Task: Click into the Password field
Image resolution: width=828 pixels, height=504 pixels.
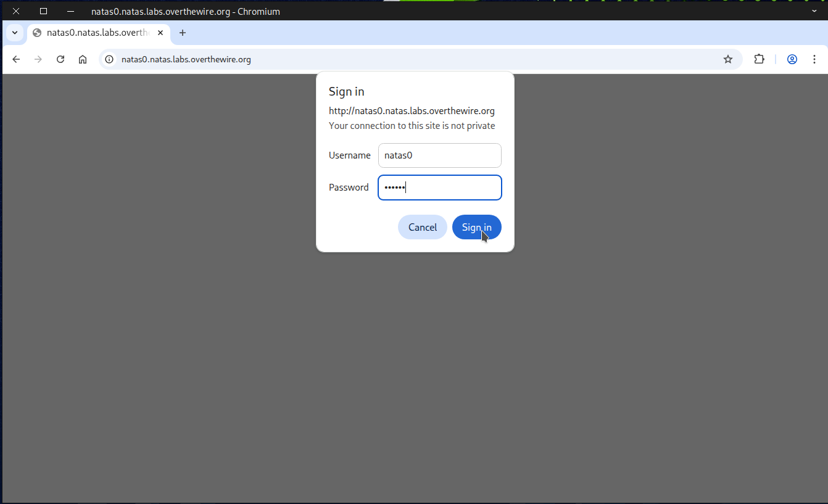Action: click(x=439, y=188)
